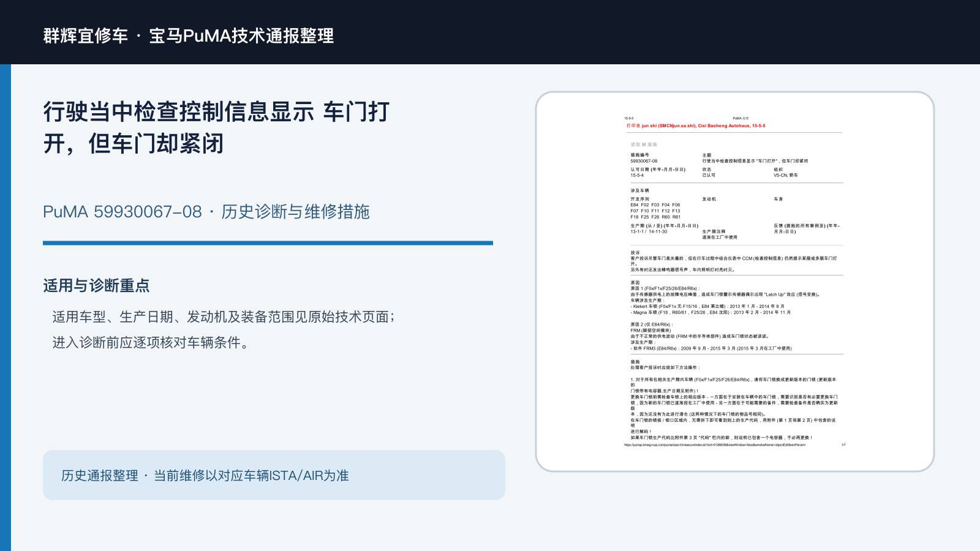980x551 pixels.
Task: Click the vertical blue accent bar at the left edge
Action: (6, 307)
